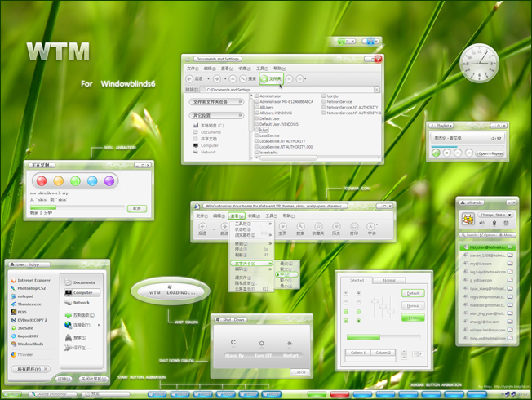Click the green Focus button
This screenshot has height=400, width=532.
413,318
